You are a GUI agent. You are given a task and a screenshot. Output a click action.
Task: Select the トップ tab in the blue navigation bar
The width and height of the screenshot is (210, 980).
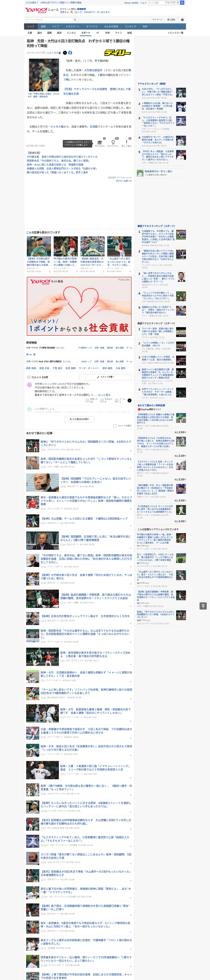31,27
